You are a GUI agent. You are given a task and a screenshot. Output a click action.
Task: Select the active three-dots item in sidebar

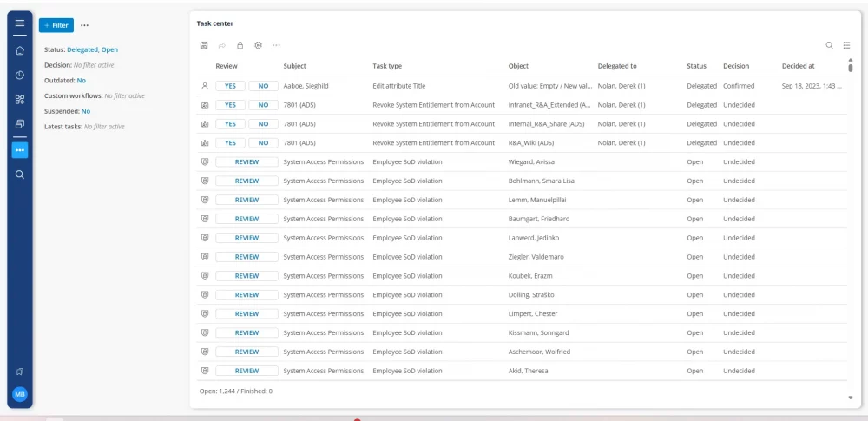20,150
